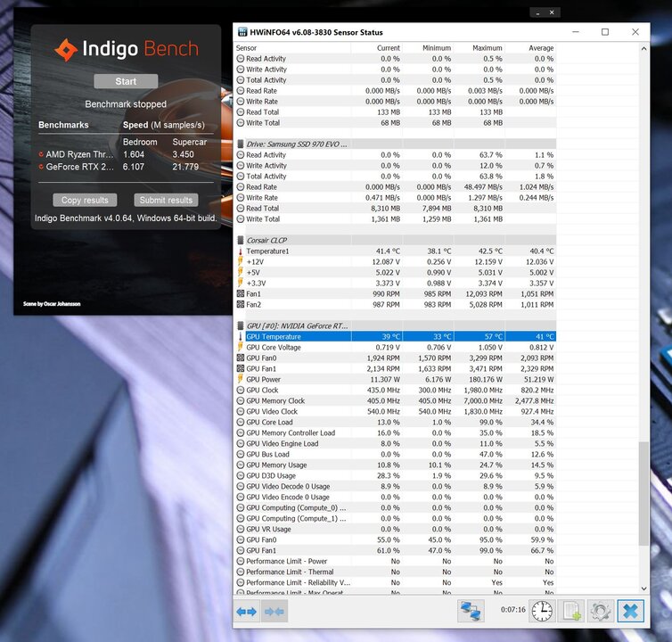Click the Corsair CLCP section header
The width and height of the screenshot is (672, 642).
click(x=396, y=240)
